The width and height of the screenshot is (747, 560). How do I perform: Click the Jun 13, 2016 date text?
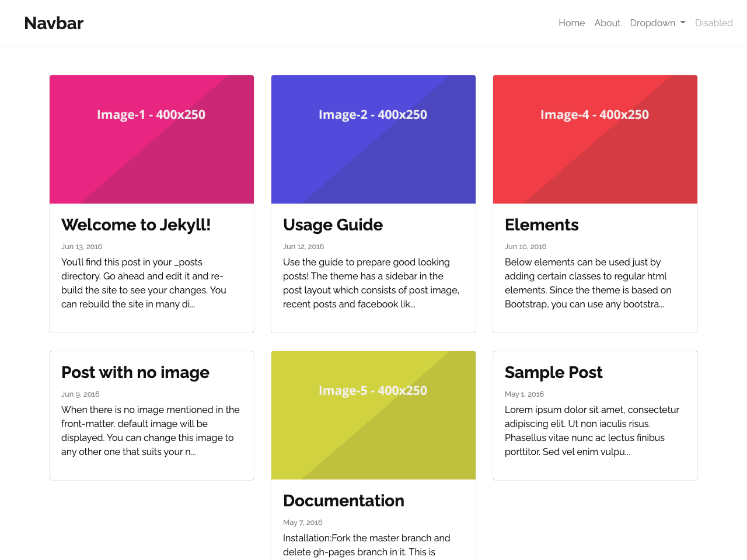[x=81, y=246]
